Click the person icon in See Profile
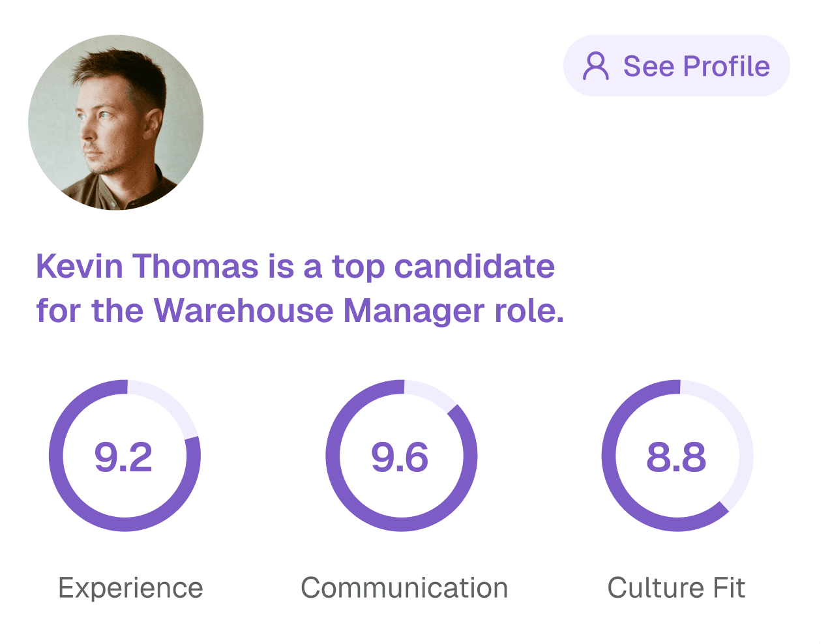 595,66
